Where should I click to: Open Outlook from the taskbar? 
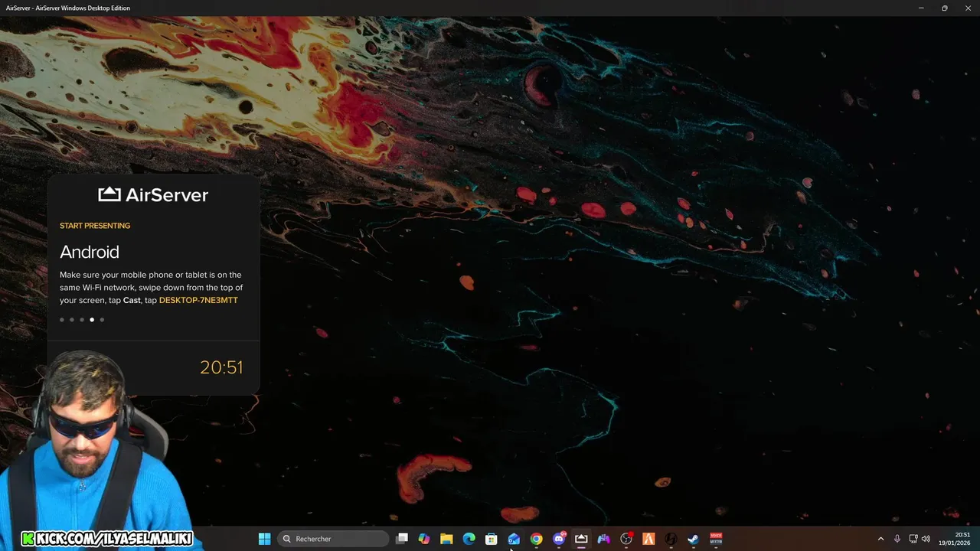(x=514, y=539)
